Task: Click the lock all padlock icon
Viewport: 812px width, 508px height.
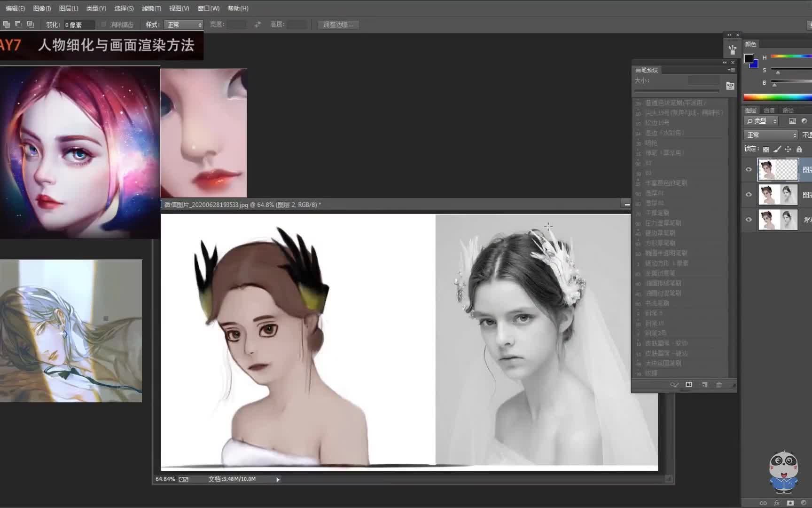Action: pyautogui.click(x=799, y=150)
